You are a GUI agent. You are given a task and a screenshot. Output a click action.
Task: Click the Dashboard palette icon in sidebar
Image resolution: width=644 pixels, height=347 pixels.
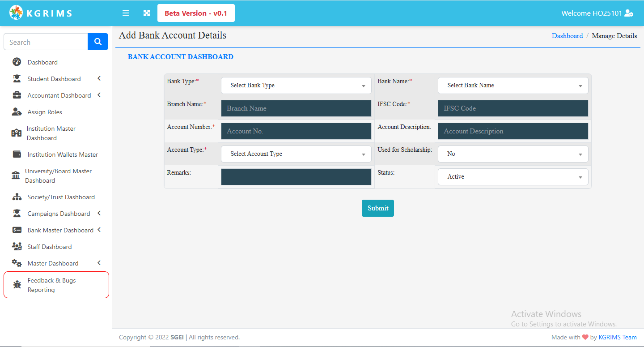[x=17, y=62]
